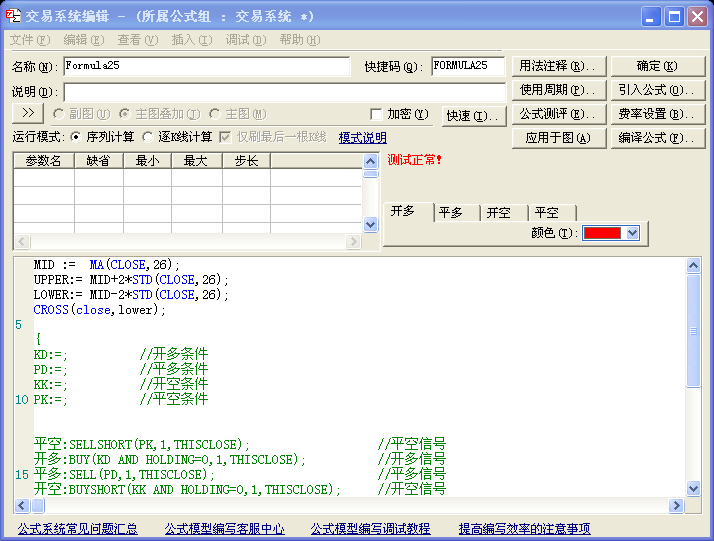Click code editor down scroll arrow

pos(694,489)
